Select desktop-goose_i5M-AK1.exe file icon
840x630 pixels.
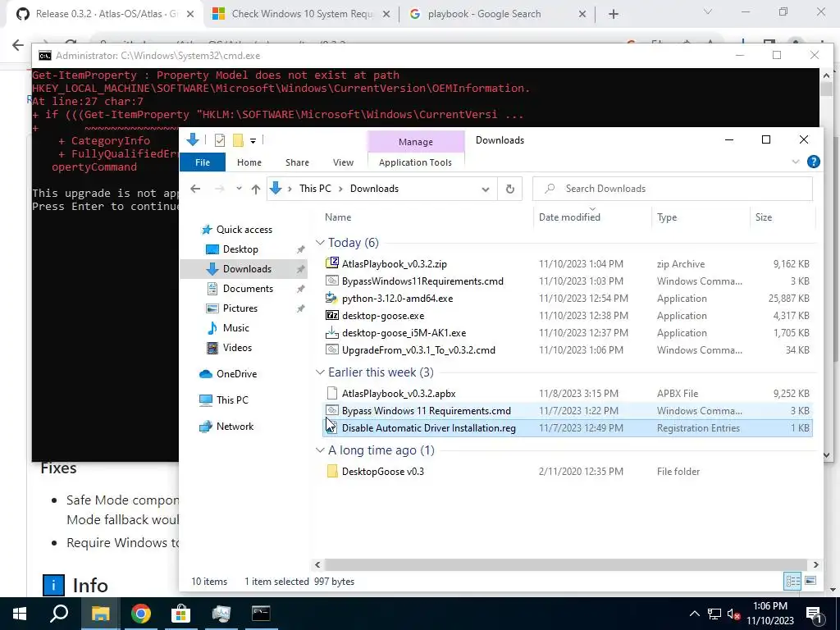point(332,333)
